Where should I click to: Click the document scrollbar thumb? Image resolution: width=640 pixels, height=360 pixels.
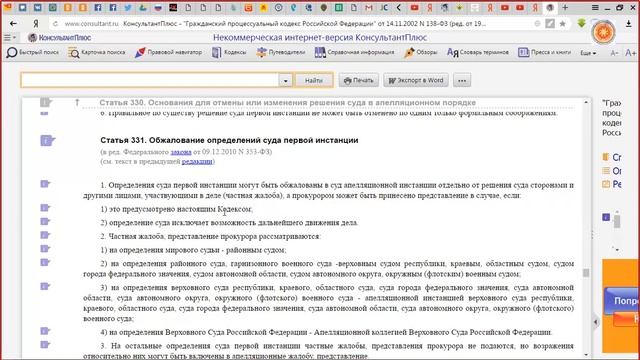586,273
